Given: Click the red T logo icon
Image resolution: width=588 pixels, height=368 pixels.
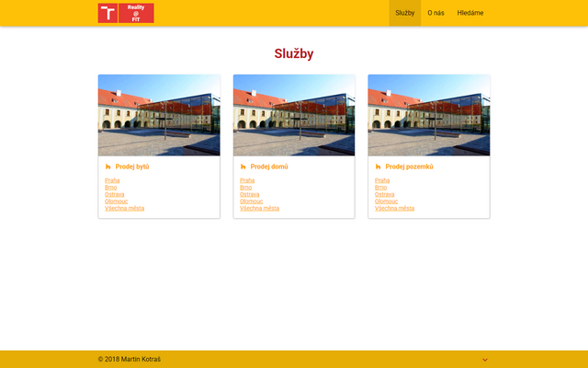Looking at the screenshot, I should click(x=107, y=13).
